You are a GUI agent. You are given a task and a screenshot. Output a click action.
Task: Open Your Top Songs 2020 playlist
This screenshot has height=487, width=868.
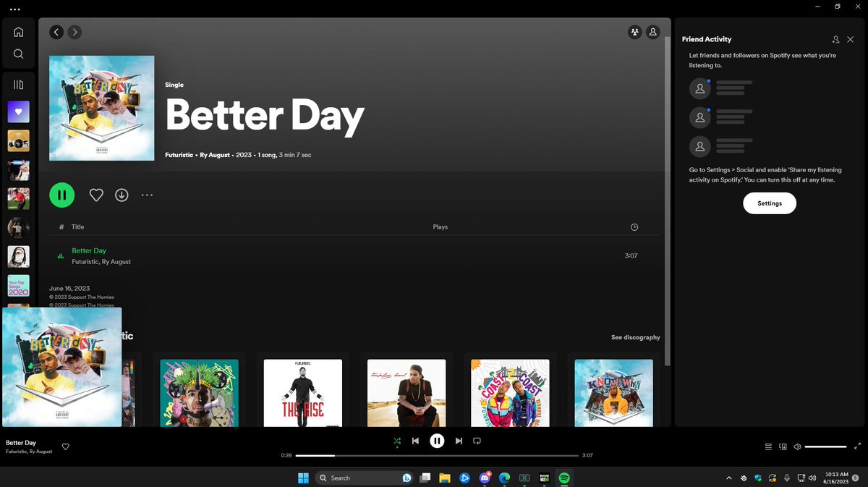(x=19, y=286)
